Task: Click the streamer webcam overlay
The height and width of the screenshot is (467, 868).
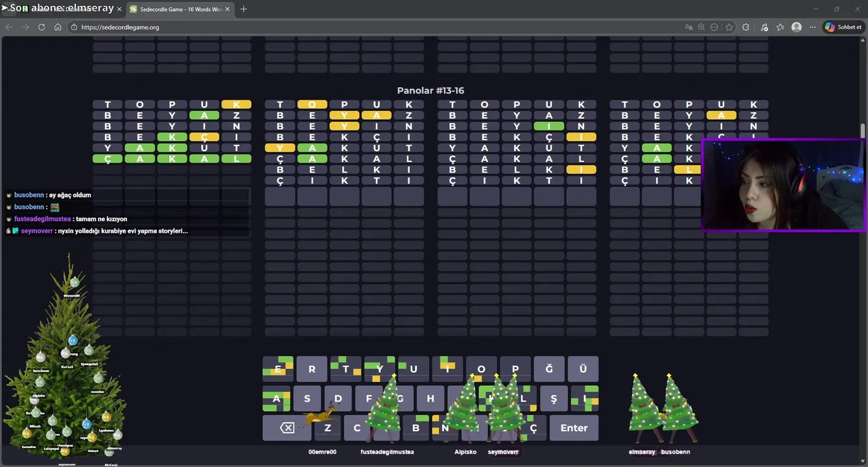Action: coord(783,184)
